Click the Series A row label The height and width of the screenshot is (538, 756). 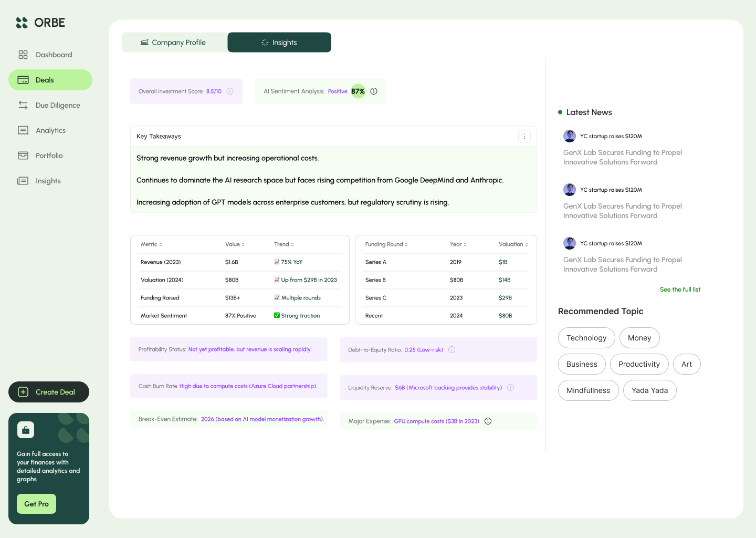point(376,262)
